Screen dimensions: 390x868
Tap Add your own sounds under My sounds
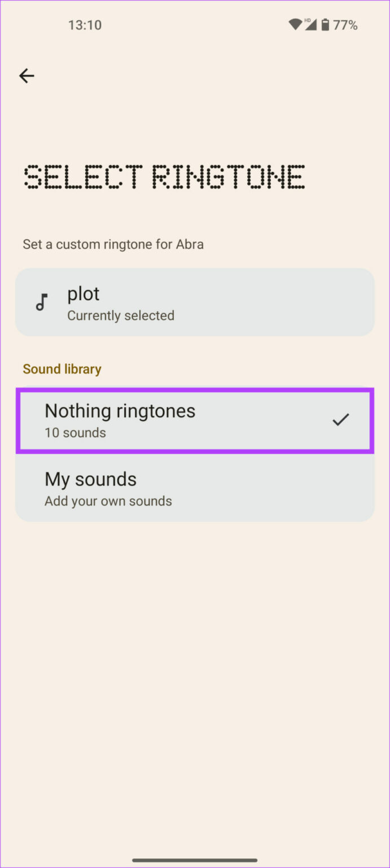pos(108,501)
